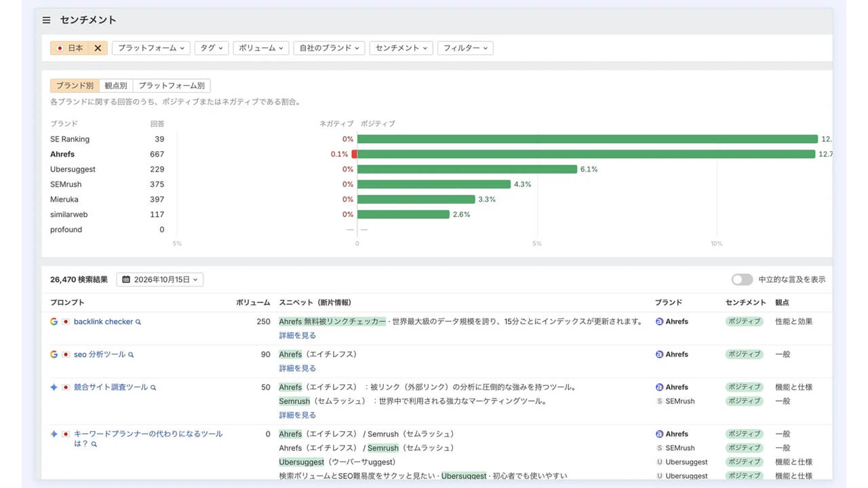Click ポジティブ badge in backlink checker row

coord(745,321)
